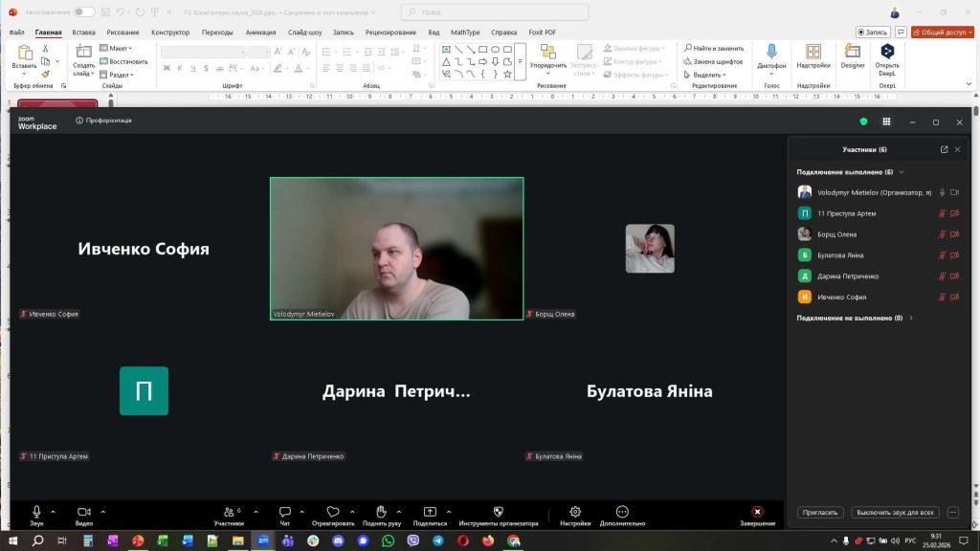This screenshot has width=980, height=551.
Task: Click the Share screen icon
Action: (430, 513)
